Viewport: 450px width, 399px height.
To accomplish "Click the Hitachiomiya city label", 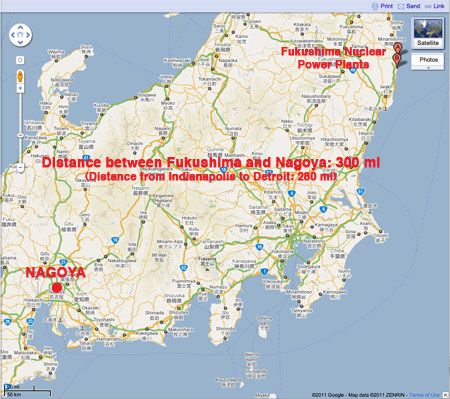I will tap(334, 142).
